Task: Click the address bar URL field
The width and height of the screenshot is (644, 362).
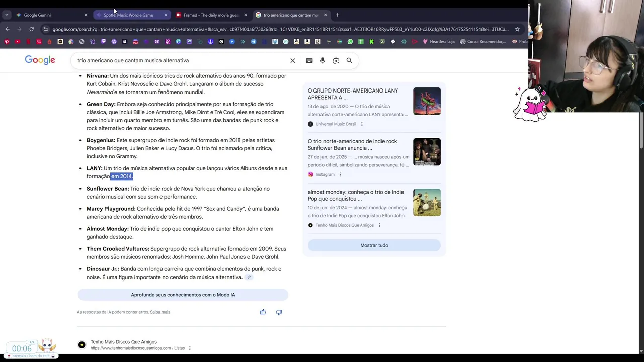Action: tap(280, 29)
